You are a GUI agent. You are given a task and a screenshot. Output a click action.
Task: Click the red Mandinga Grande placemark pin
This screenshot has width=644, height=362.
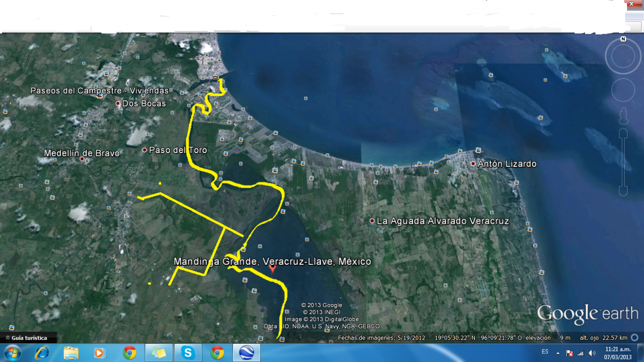pos(273,269)
